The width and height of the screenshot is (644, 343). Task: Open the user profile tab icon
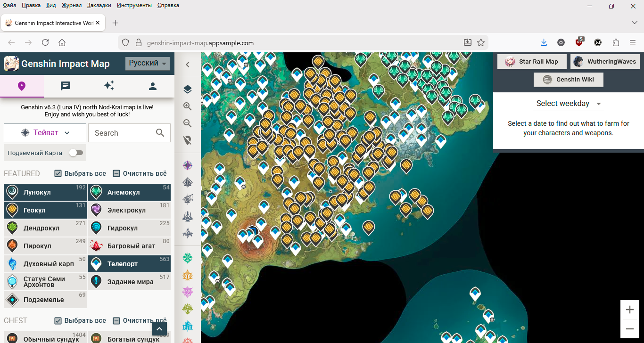coord(152,86)
